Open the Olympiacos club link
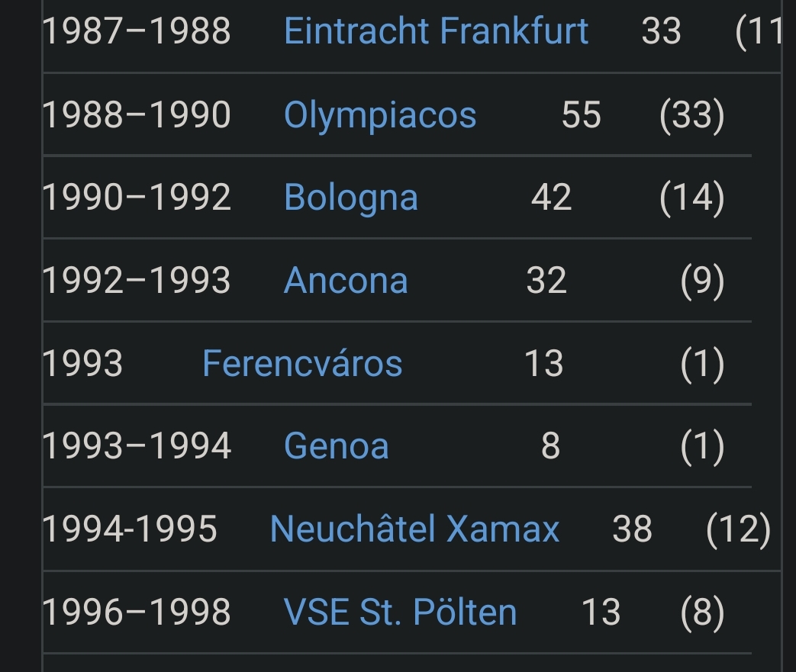The height and width of the screenshot is (672, 796). 380,114
